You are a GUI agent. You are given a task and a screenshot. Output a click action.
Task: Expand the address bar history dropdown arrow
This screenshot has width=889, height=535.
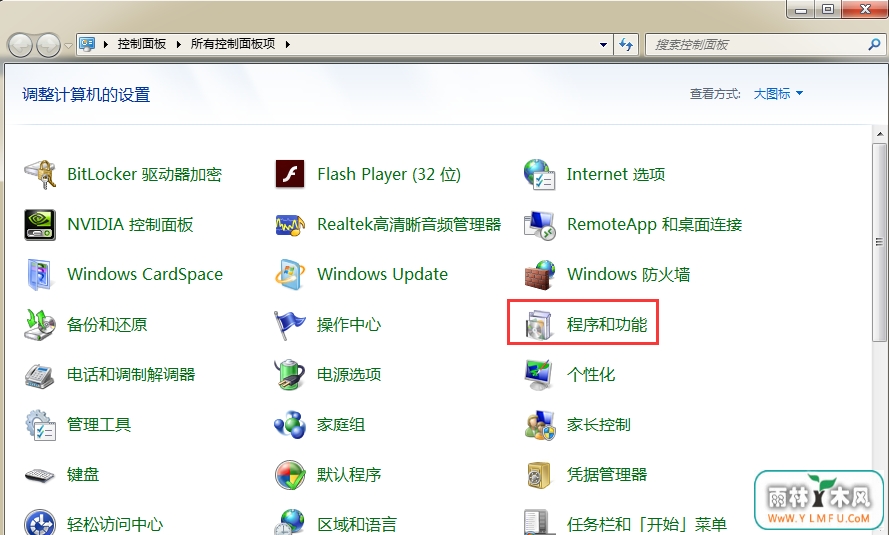point(603,44)
